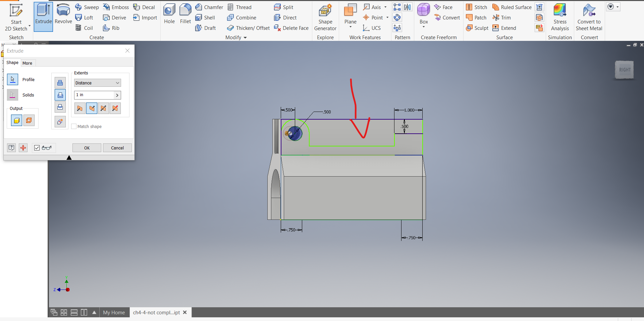Viewport: 644px width, 321px height.
Task: Click the 1.000 dimension label
Action: point(409,110)
